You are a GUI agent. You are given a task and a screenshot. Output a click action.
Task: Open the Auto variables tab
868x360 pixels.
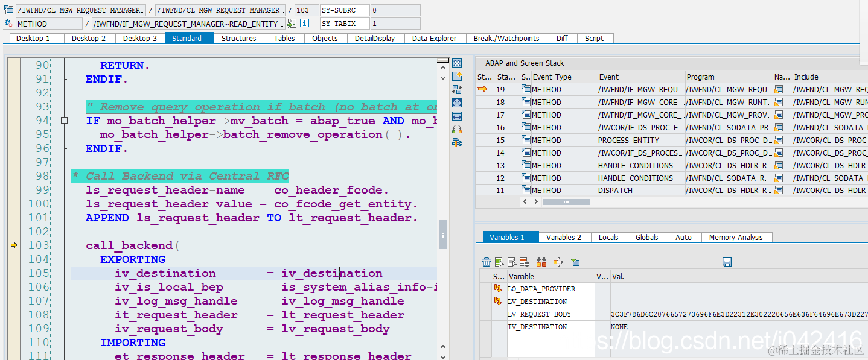tap(683, 237)
